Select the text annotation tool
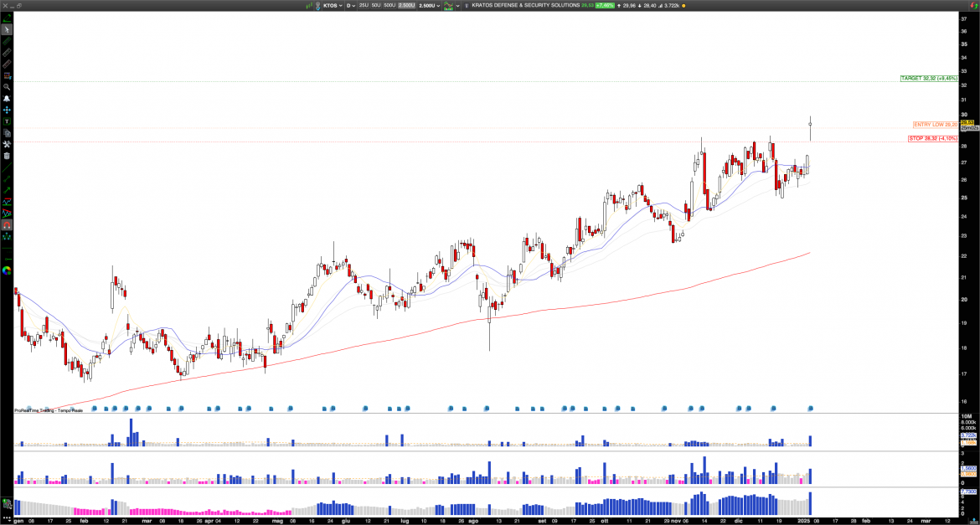The image size is (980, 525). 7,121
